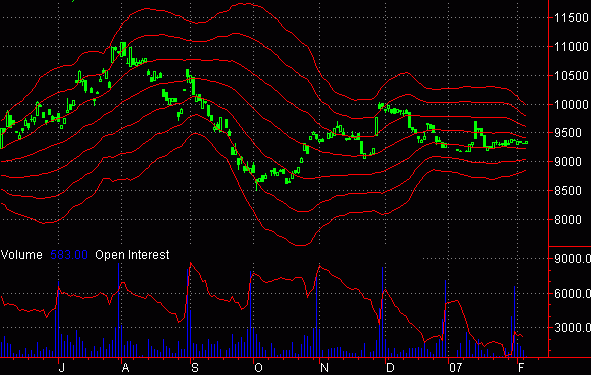
Task: Select the 10000 price axis label
Action: tap(571, 104)
